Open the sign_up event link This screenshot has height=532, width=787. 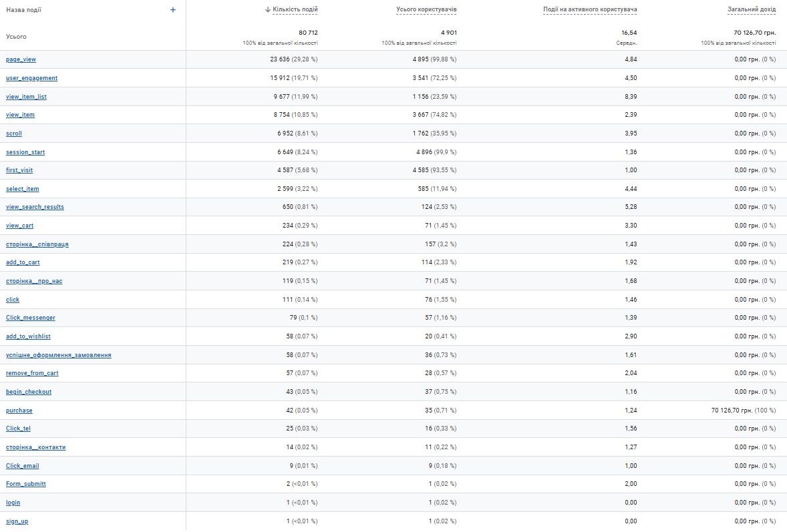click(x=17, y=521)
